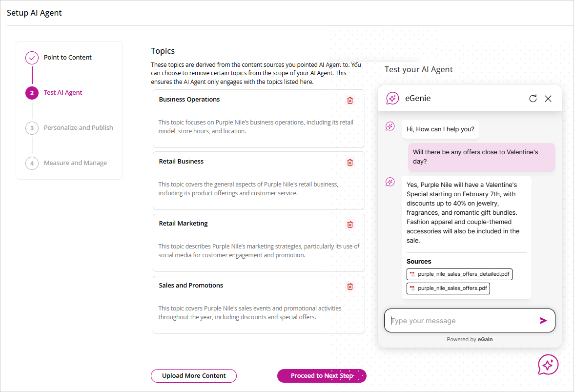
Task: Jump to Measure and Manage step
Action: tap(75, 163)
